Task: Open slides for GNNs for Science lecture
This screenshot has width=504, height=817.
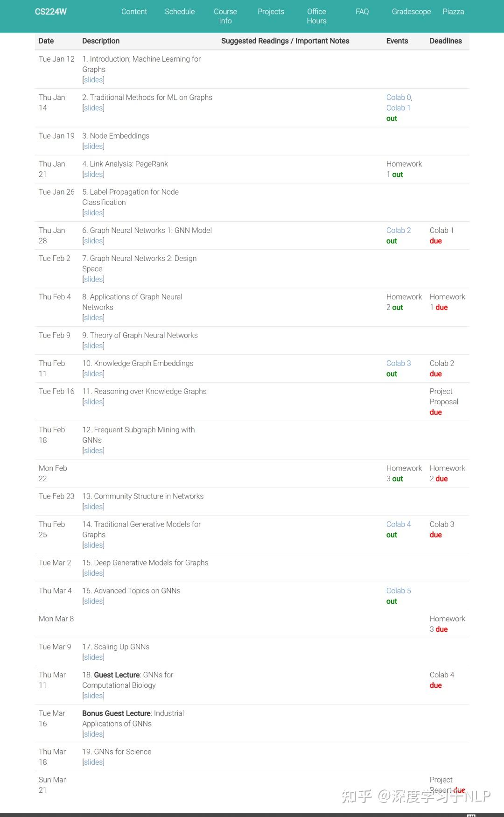Action: (93, 762)
